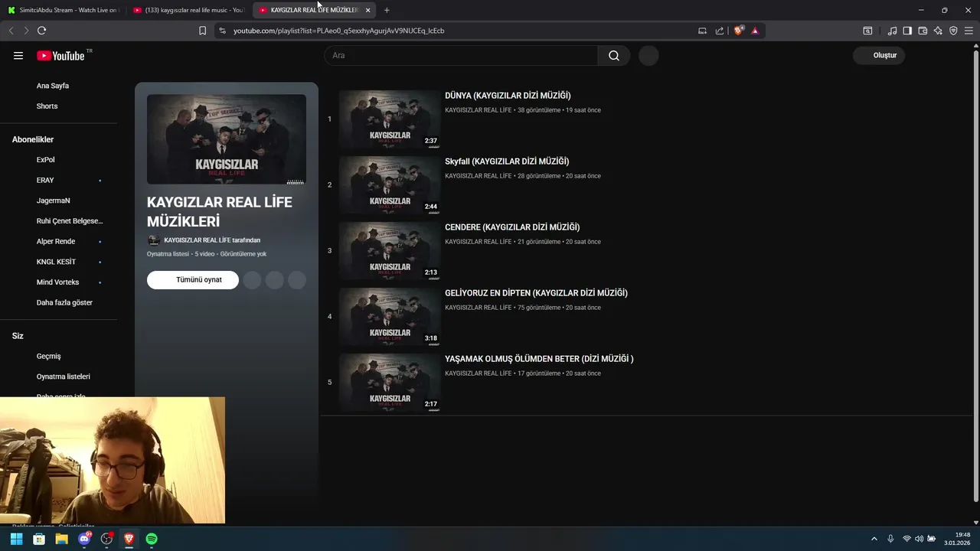Click the browser forward arrow
Image resolution: width=980 pixels, height=551 pixels.
pos(26,31)
